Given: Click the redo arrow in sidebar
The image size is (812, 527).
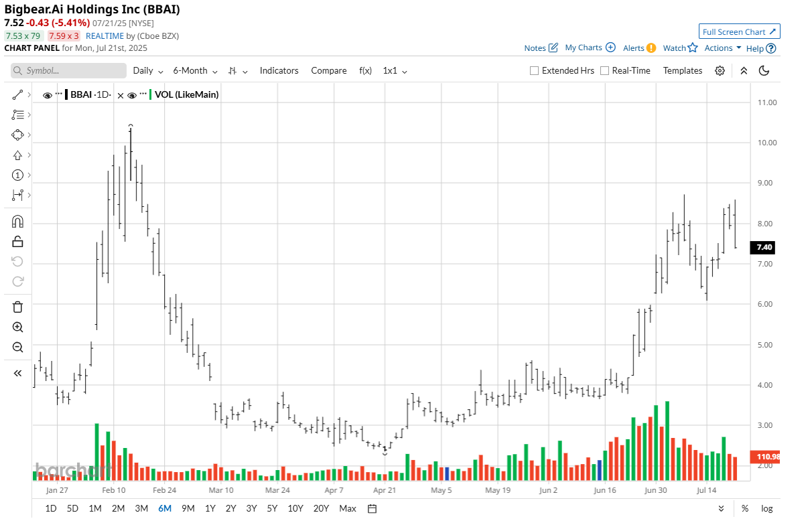Looking at the screenshot, I should click(x=17, y=281).
